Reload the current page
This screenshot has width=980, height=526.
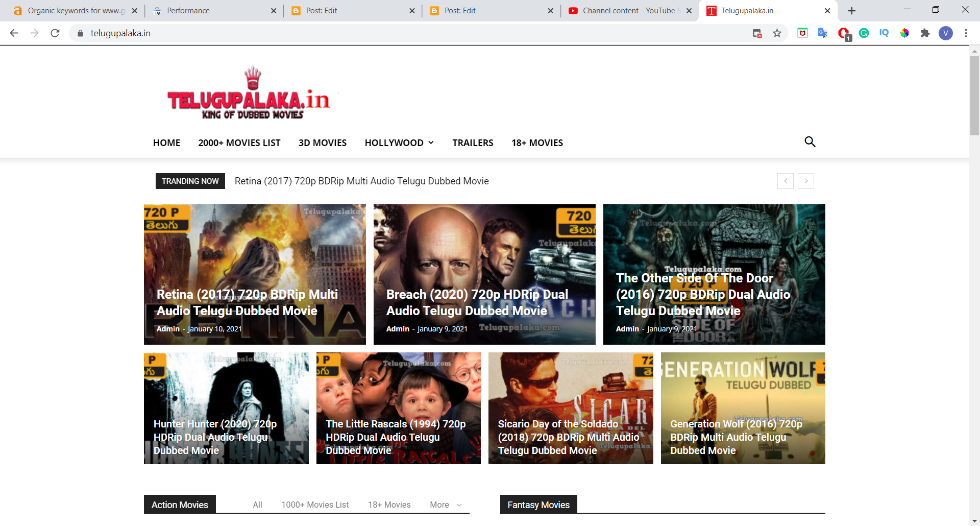[x=55, y=33]
